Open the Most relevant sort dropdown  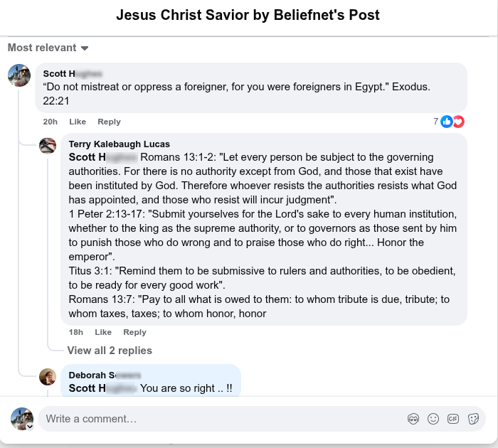tap(48, 48)
